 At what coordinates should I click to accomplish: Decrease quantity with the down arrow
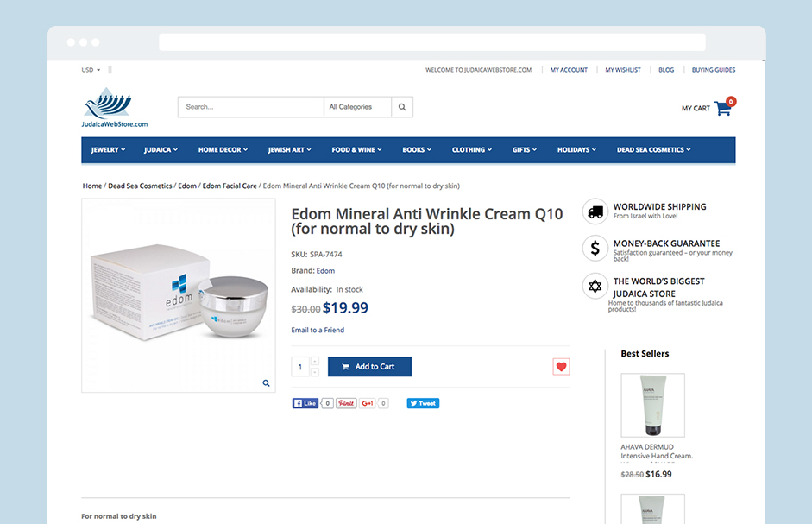(x=315, y=371)
